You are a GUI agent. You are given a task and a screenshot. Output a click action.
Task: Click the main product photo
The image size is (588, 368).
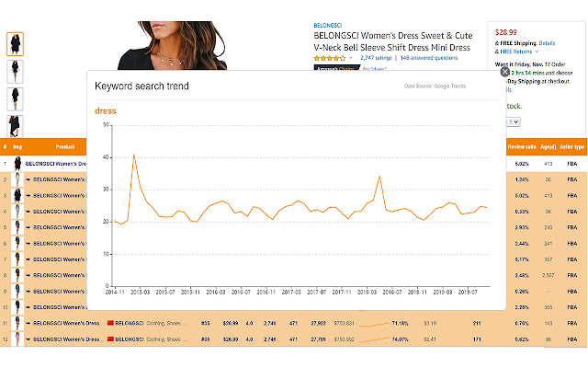(173, 45)
